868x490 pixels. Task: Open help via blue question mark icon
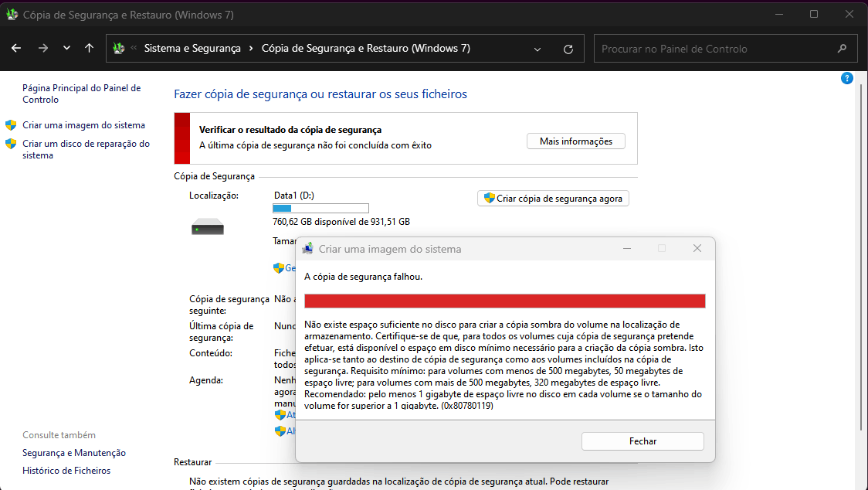(x=846, y=78)
